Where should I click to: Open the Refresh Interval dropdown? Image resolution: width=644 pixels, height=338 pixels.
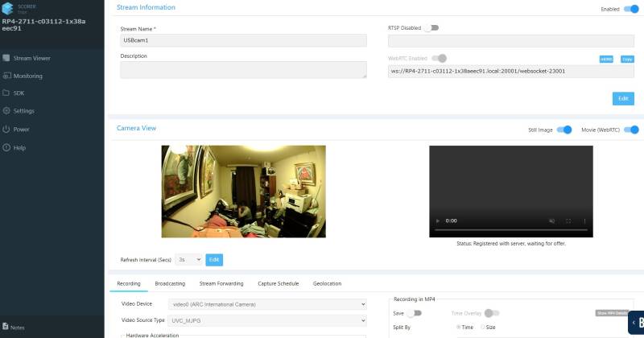[188, 260]
